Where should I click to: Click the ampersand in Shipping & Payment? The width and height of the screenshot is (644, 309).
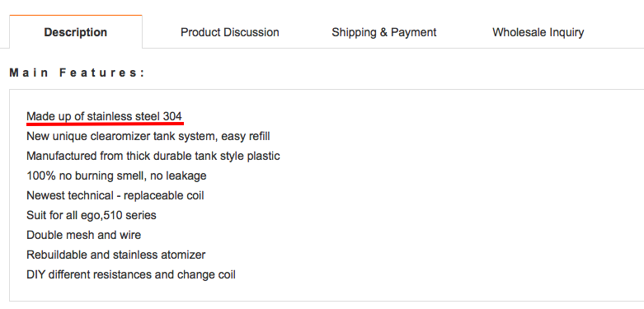point(383,32)
